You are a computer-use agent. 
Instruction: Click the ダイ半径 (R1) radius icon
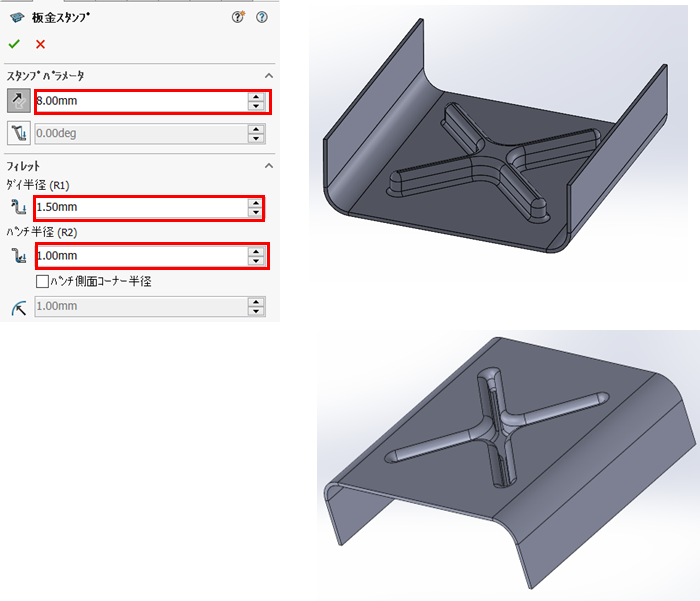17,207
